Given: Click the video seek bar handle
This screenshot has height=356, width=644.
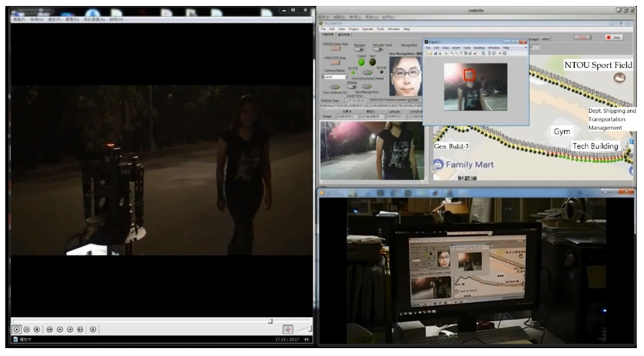Looking at the screenshot, I should (x=270, y=321).
